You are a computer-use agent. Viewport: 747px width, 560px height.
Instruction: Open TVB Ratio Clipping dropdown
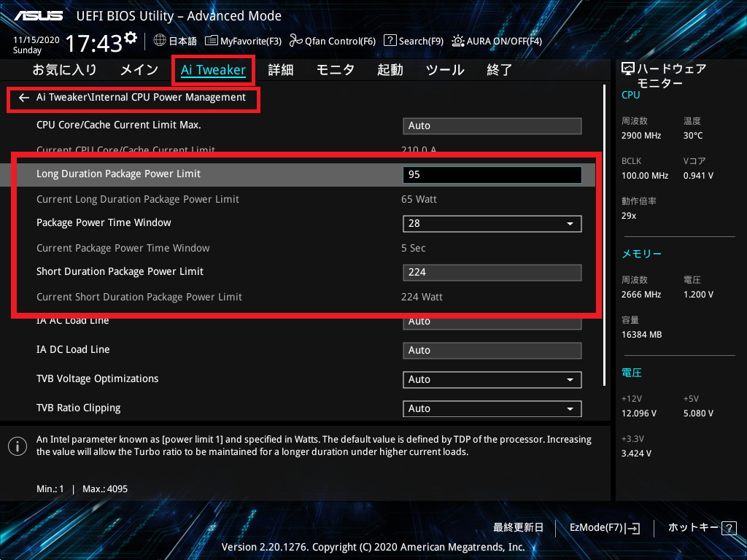[x=492, y=408]
